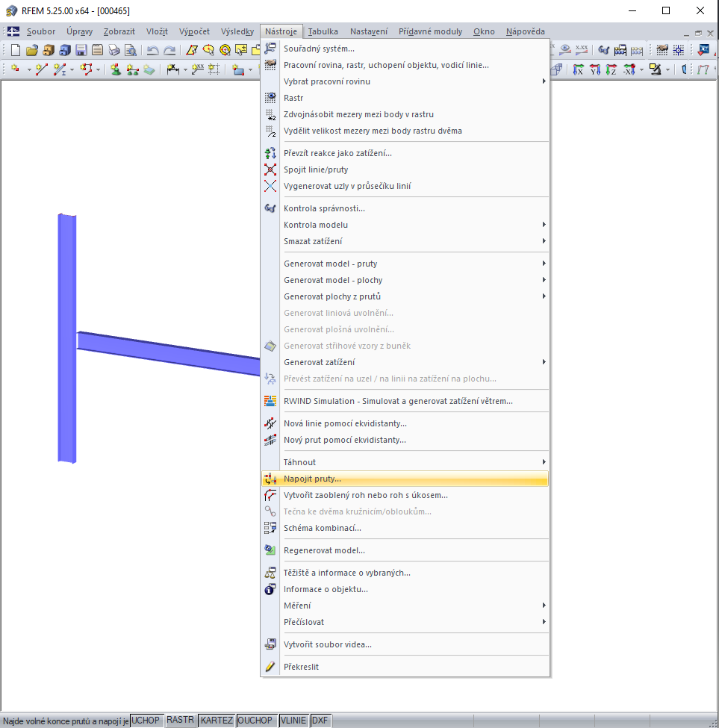Click the RWIND Simulation icon in the menu
This screenshot has width=719, height=728.
[270, 401]
